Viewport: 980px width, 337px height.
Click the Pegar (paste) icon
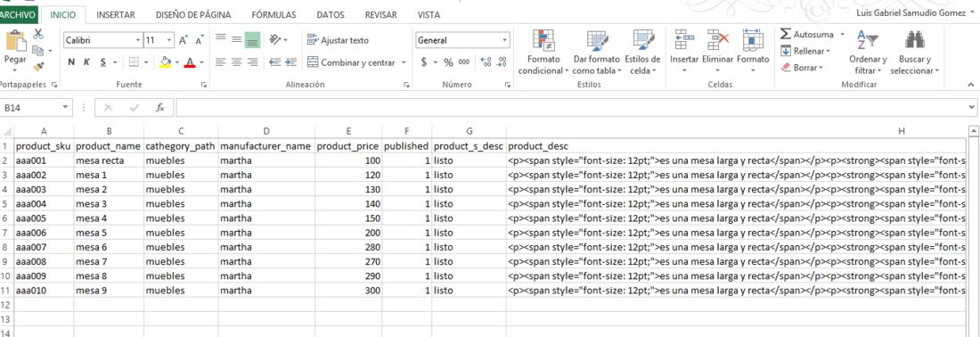pyautogui.click(x=15, y=42)
